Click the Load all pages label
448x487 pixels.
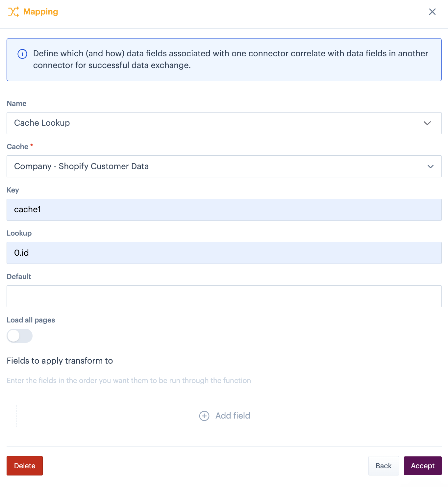[31, 320]
